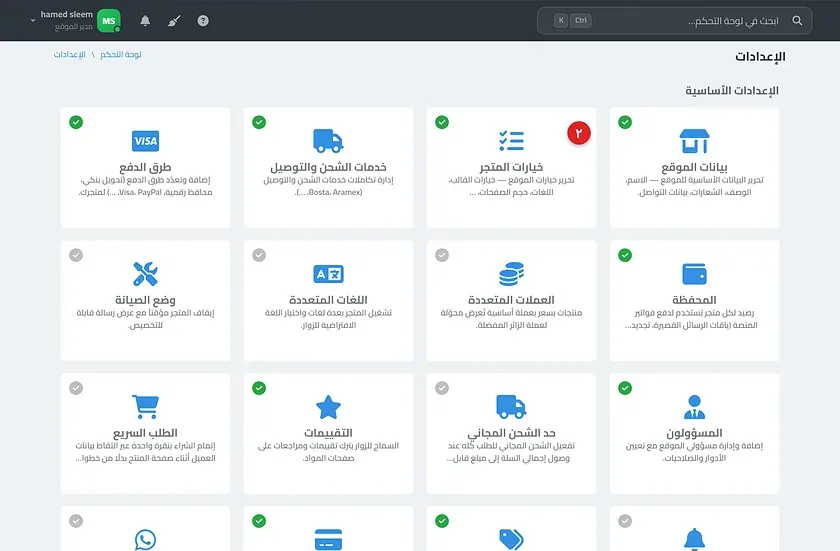The width and height of the screenshot is (840, 551).
Task: Click the اللغات المتعددة card title
Action: (328, 300)
